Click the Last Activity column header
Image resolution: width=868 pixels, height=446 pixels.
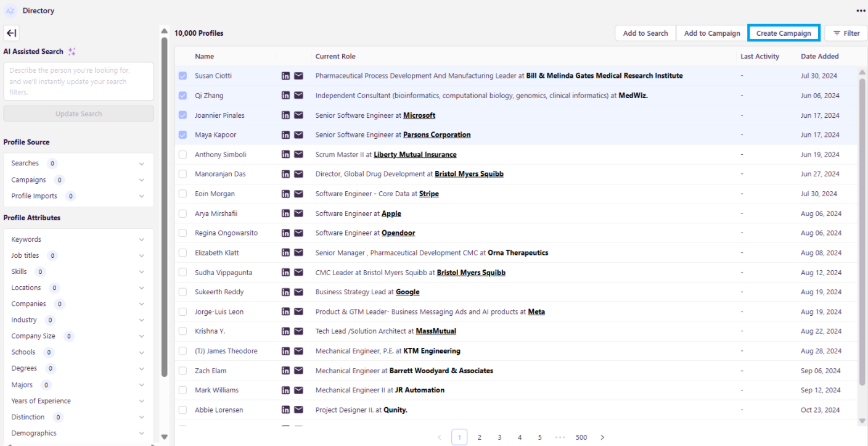click(760, 56)
